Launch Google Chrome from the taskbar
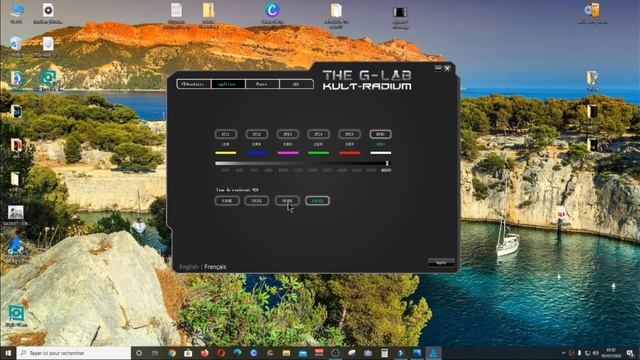 pos(172,353)
